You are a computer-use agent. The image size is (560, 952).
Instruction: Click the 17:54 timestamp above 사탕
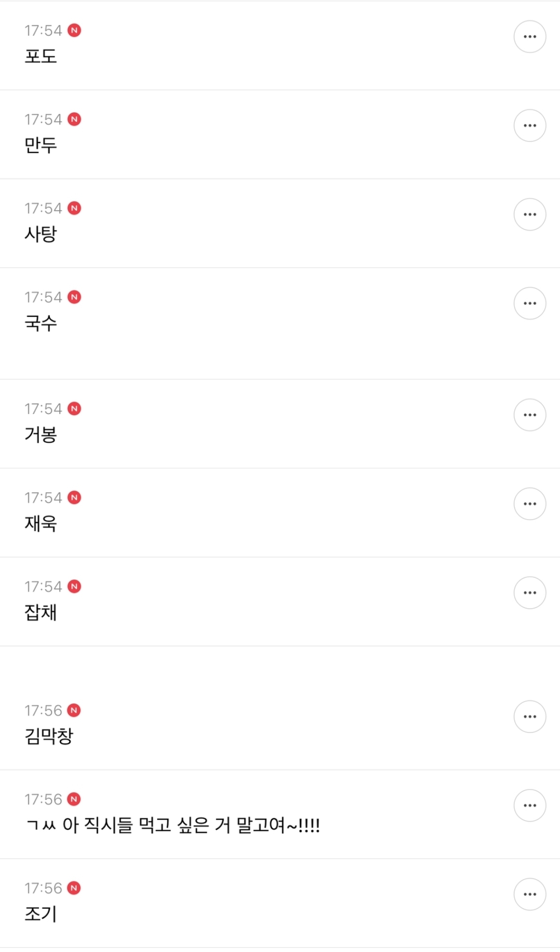point(43,209)
